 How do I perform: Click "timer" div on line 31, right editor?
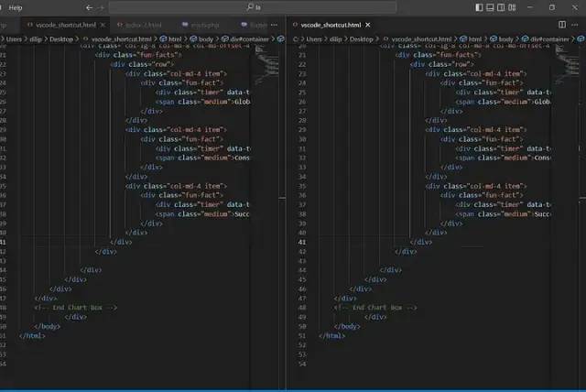tap(503, 148)
